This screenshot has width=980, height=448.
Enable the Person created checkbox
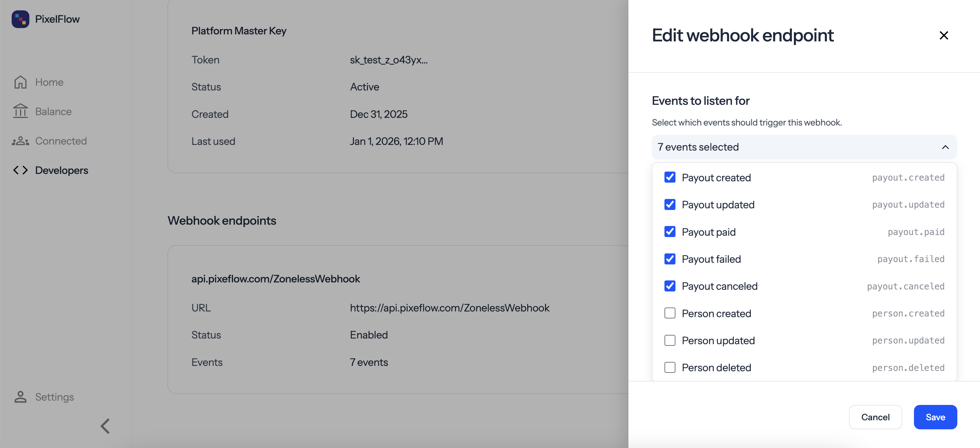click(669, 313)
